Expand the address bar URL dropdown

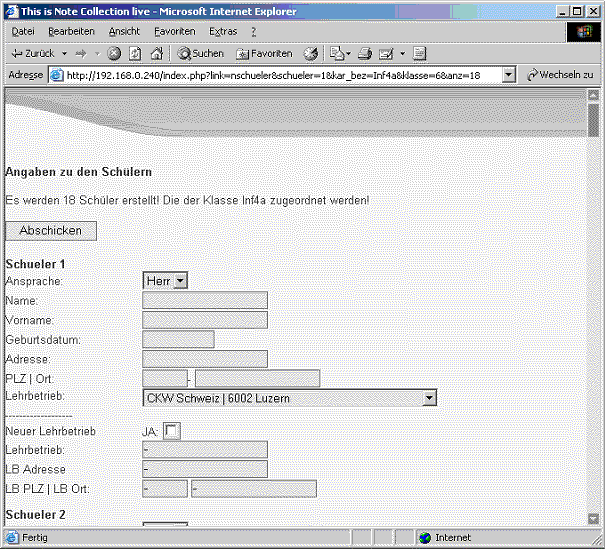coord(508,75)
